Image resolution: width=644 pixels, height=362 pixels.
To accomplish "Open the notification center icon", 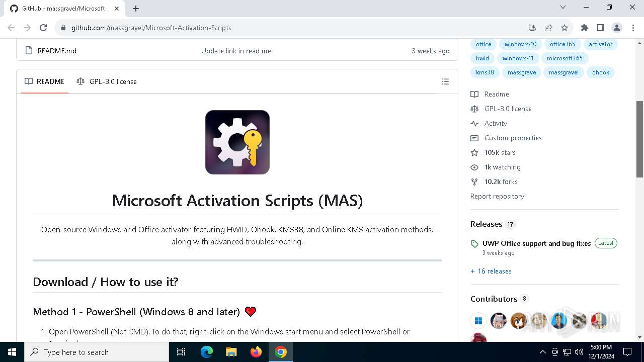I will click(x=627, y=352).
